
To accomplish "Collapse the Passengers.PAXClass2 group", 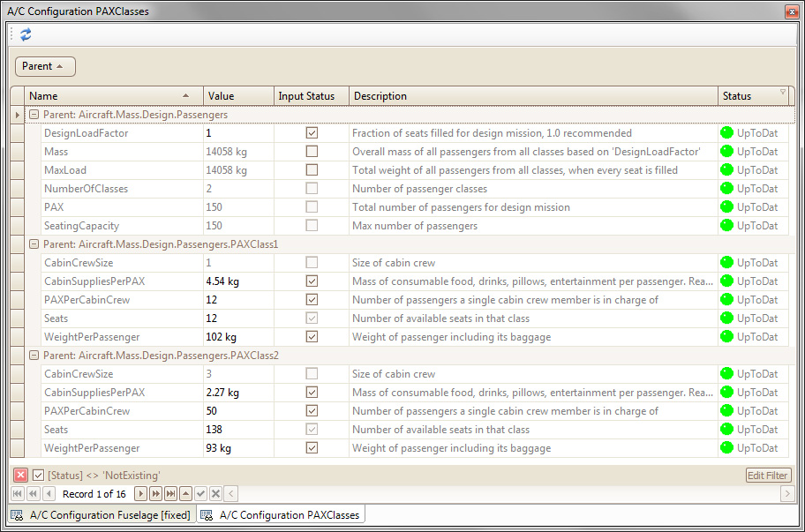I will (34, 355).
